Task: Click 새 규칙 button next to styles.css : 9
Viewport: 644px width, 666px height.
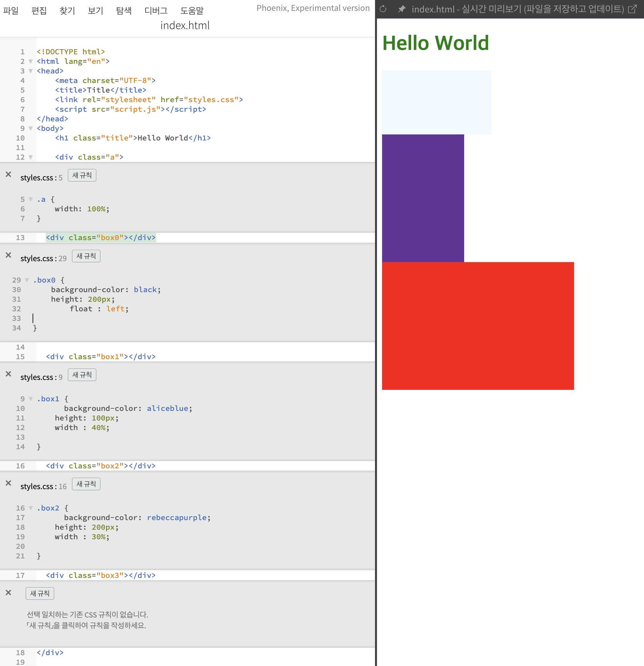Action: pos(82,375)
